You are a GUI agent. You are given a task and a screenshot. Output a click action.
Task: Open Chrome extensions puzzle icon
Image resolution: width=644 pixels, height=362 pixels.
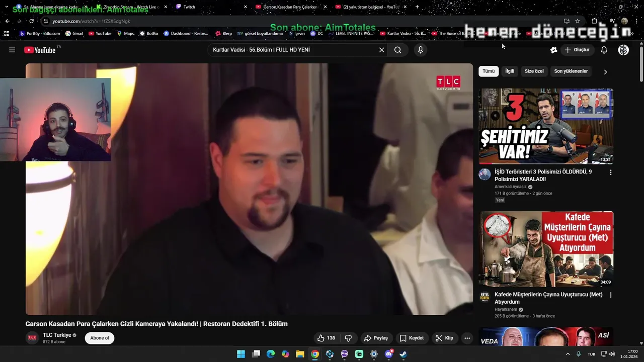click(595, 21)
